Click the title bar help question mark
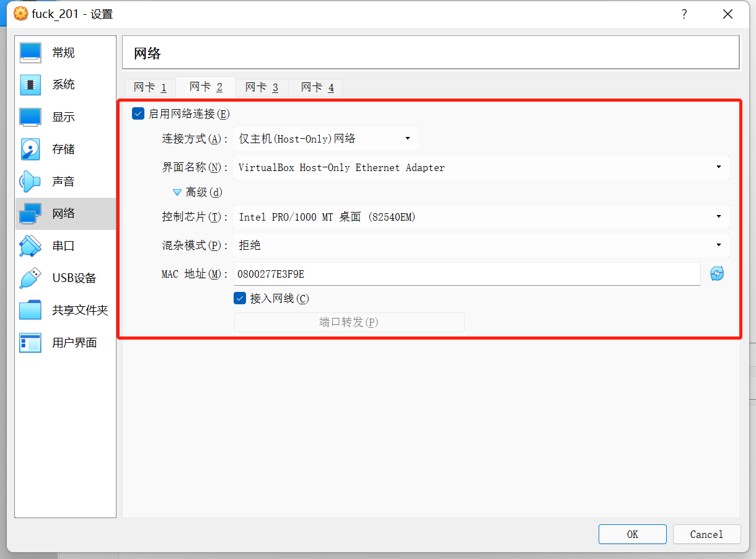The image size is (756, 559). pyautogui.click(x=684, y=14)
